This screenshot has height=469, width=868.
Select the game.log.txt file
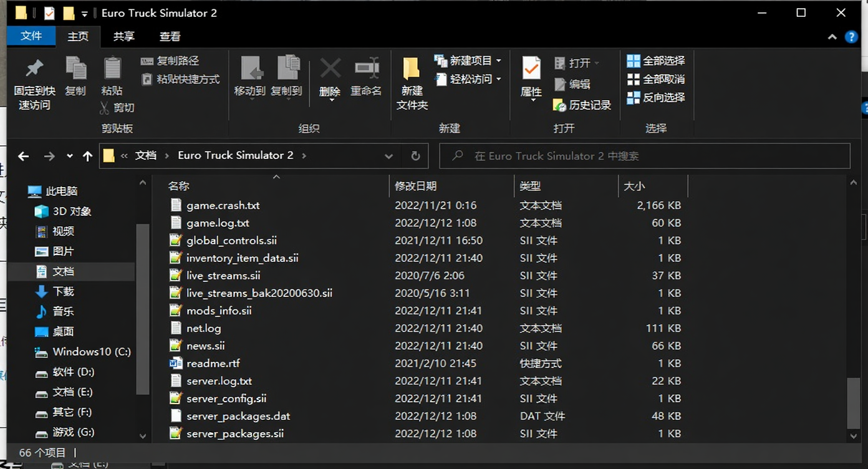pyautogui.click(x=218, y=223)
